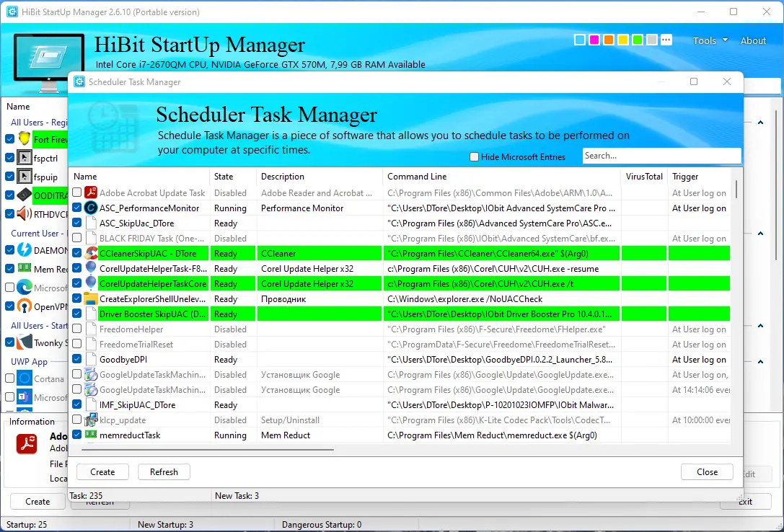
Task: Enable Hide Microsoft Entries checkbox
Action: coord(474,157)
